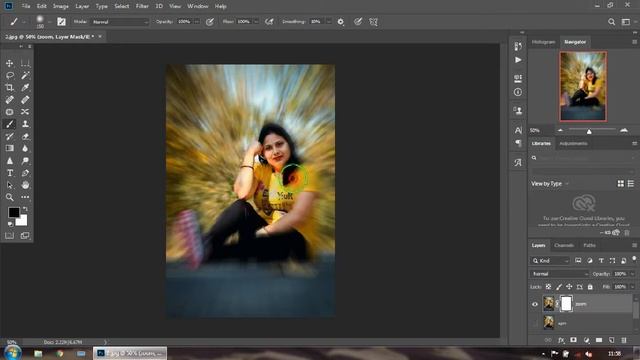Switch to the Adjustments tab
Screen dimensions: 640x360
point(573,144)
